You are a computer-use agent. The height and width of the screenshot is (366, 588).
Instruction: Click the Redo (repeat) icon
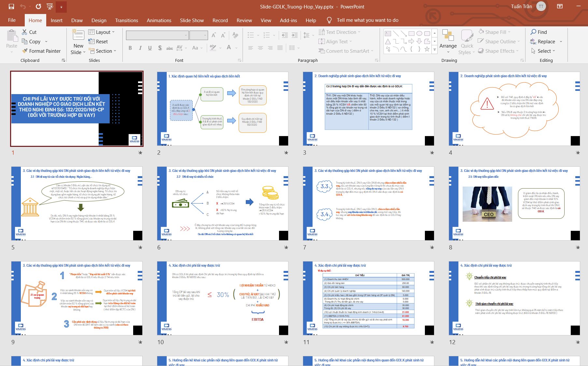38,7
